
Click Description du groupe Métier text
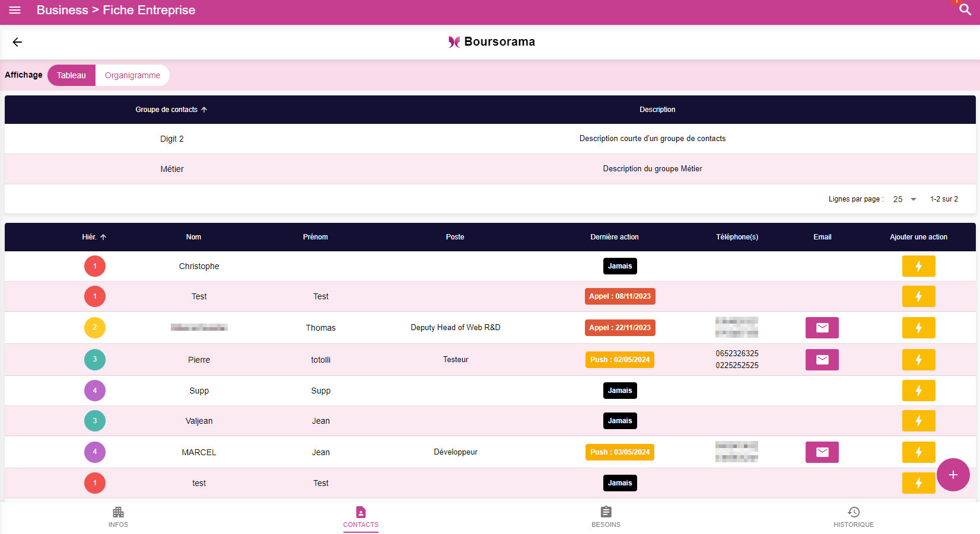[653, 169]
